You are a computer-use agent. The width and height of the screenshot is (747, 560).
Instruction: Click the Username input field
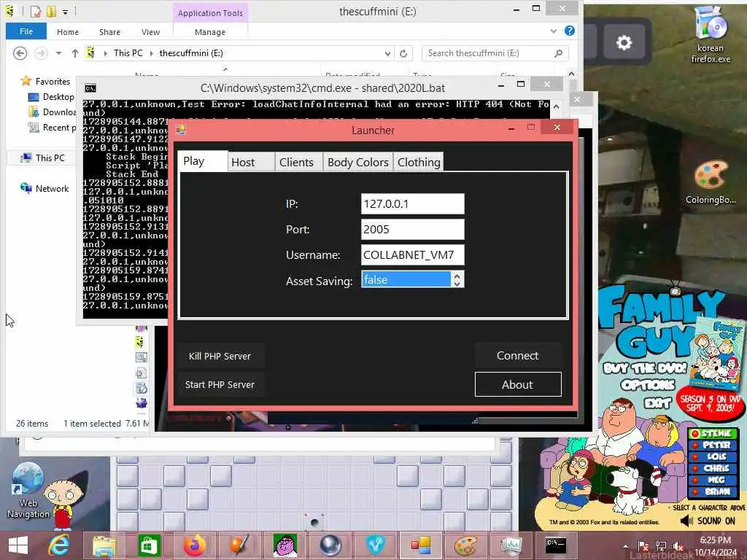[412, 254]
